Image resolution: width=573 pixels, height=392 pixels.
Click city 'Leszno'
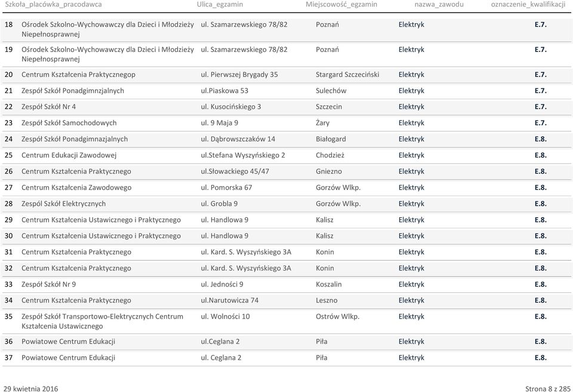(x=326, y=300)
